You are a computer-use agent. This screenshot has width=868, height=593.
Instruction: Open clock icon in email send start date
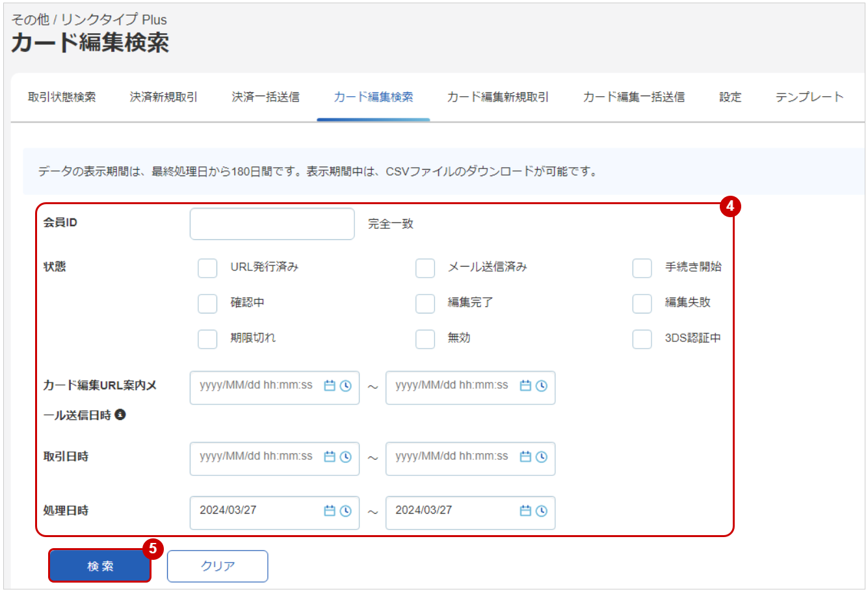coord(346,386)
